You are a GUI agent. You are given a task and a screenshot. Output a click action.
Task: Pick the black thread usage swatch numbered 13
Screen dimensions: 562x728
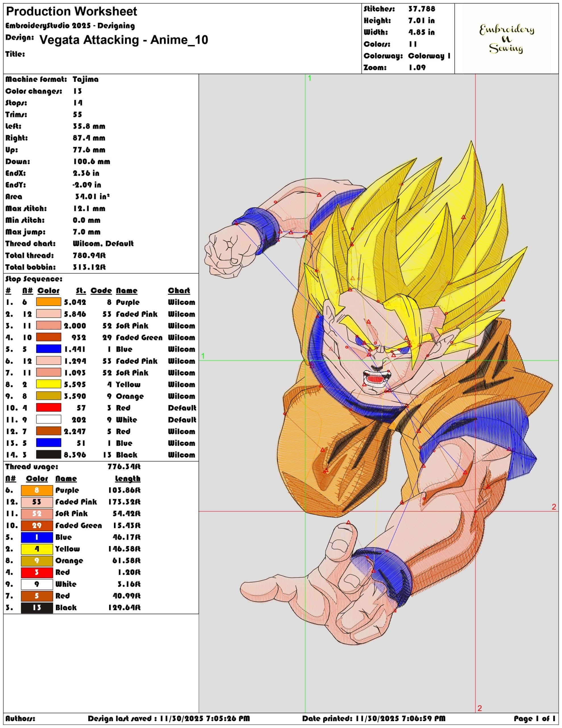click(x=37, y=608)
